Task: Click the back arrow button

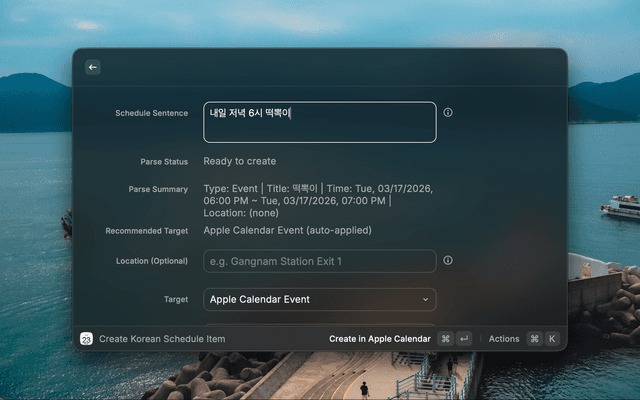Action: click(x=93, y=67)
